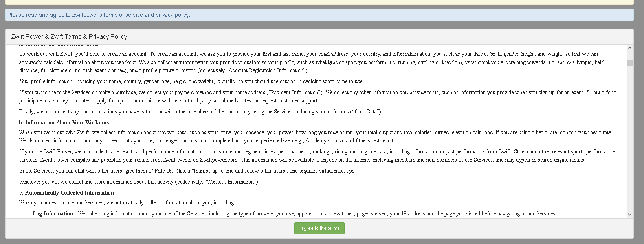This screenshot has width=644, height=244.
Task: Click the 'I agree to the terms' button
Action: pos(319,228)
